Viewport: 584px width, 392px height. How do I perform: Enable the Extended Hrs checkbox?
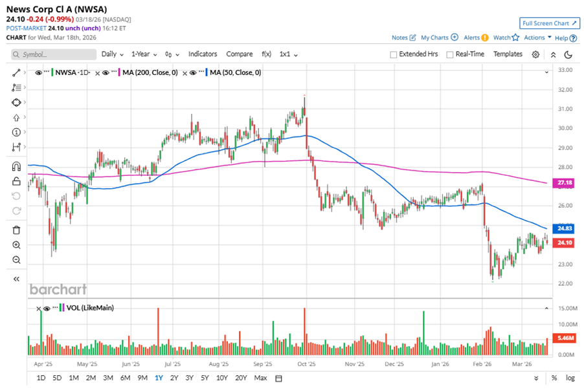tap(393, 55)
